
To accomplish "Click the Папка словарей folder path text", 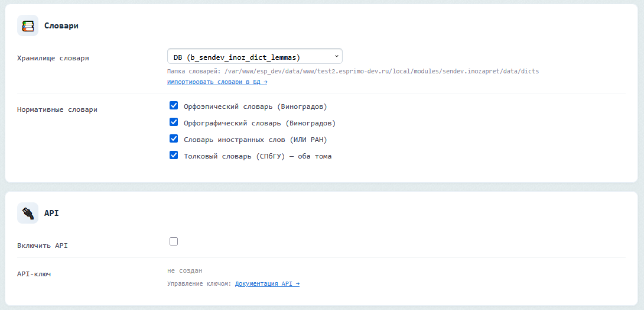I will [x=353, y=71].
